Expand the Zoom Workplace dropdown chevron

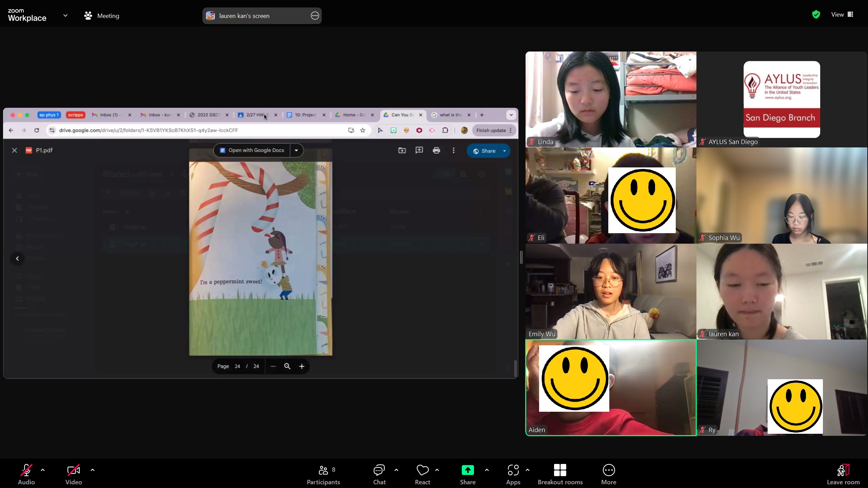click(x=65, y=15)
